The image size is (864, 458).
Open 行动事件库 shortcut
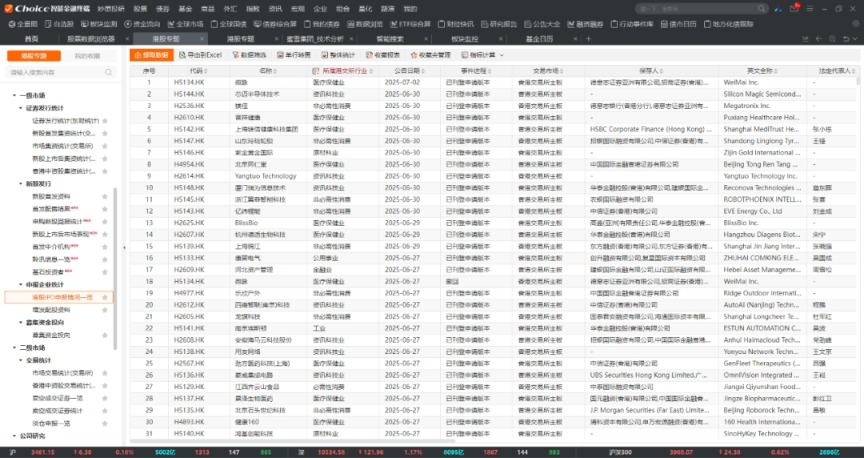(x=632, y=24)
